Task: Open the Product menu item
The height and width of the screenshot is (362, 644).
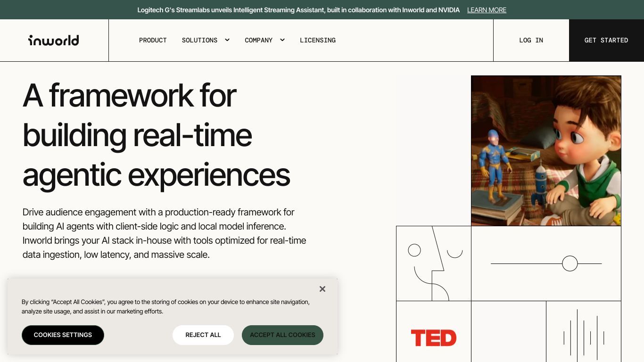Action: [153, 40]
